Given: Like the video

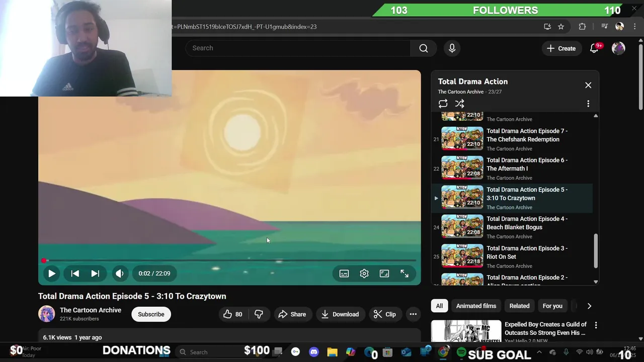Looking at the screenshot, I should pyautogui.click(x=233, y=314).
